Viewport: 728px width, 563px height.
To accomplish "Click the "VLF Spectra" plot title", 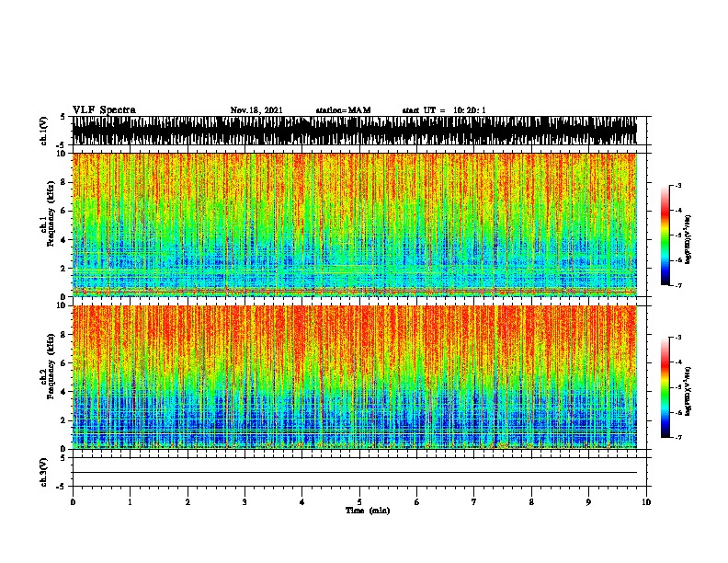I will (104, 110).
